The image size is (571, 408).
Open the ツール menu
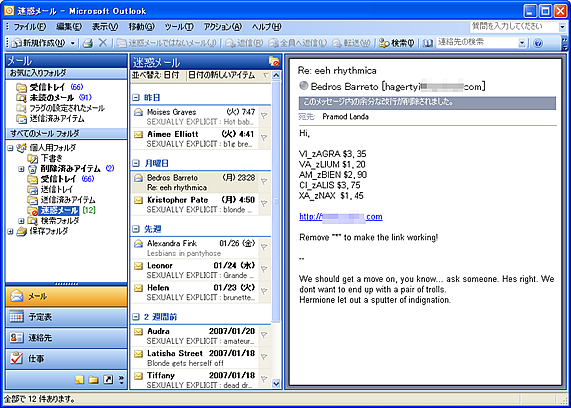(x=179, y=27)
